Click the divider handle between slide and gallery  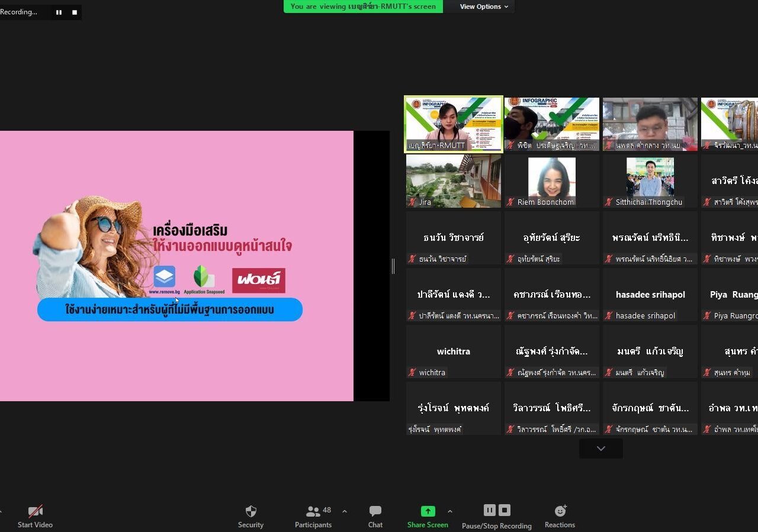point(393,266)
